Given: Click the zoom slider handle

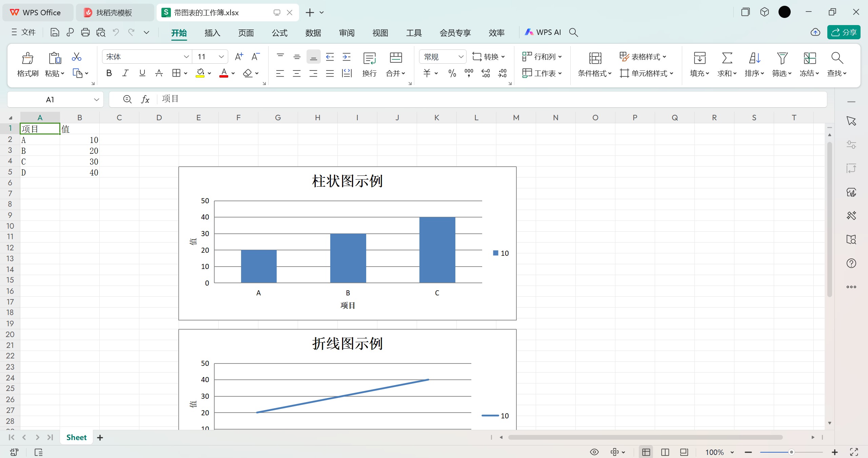Looking at the screenshot, I should point(791,452).
